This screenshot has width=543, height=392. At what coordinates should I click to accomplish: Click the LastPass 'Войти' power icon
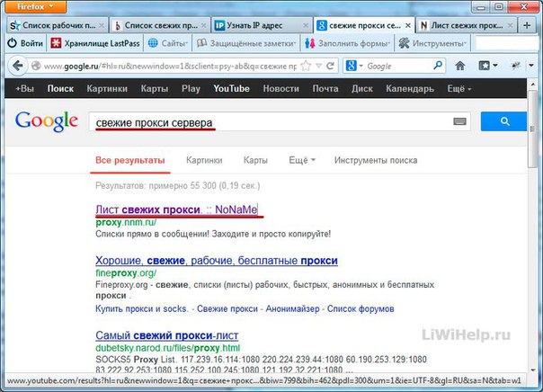click(12, 43)
